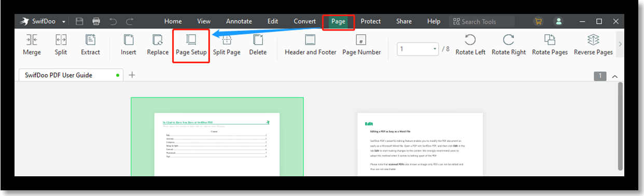The width and height of the screenshot is (644, 196).
Task: Switch to the View tab
Action: click(204, 21)
